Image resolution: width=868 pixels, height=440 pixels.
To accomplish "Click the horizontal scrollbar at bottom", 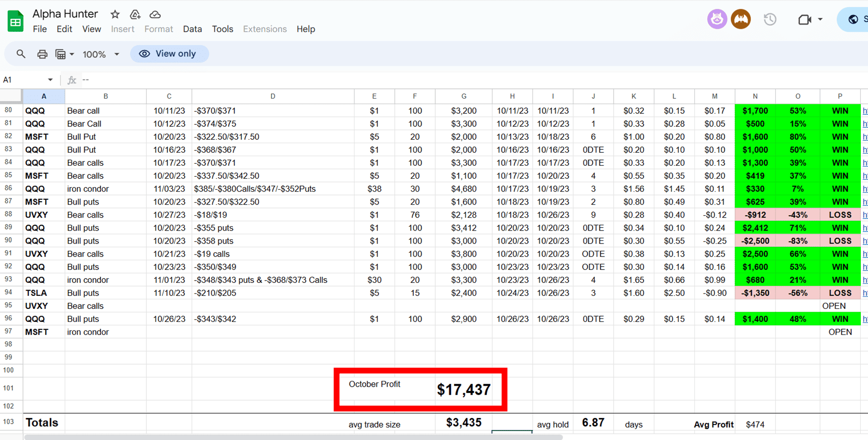I will [x=293, y=437].
